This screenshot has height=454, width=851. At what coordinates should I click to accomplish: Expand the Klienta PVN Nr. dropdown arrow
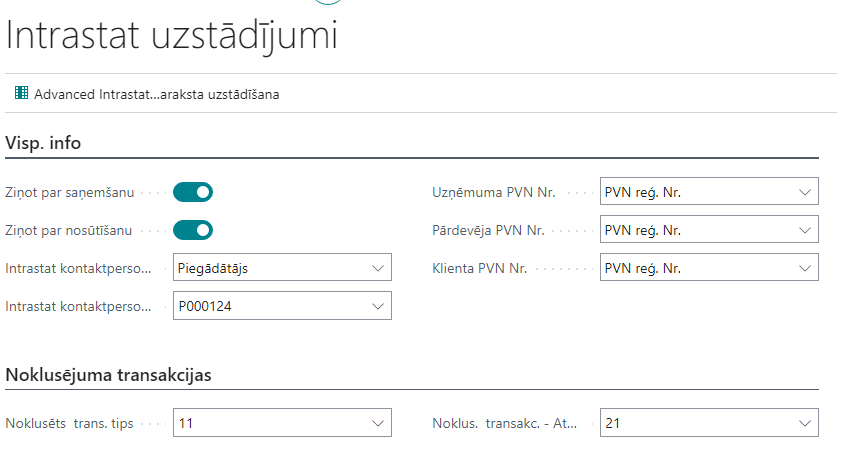(804, 268)
